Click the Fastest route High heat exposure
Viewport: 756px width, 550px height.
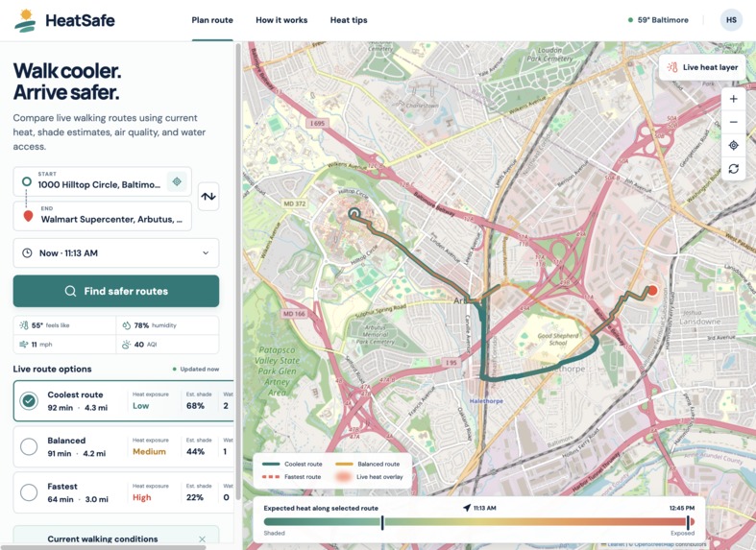[142, 497]
